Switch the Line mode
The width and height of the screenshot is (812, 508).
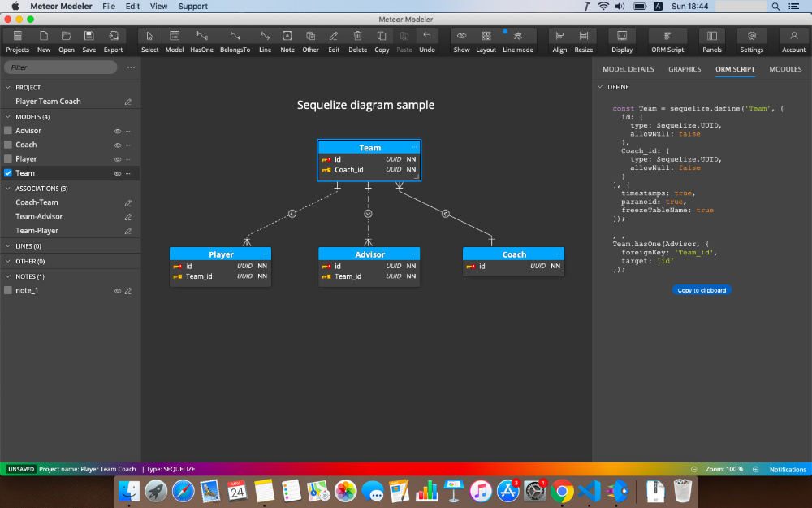(518, 41)
